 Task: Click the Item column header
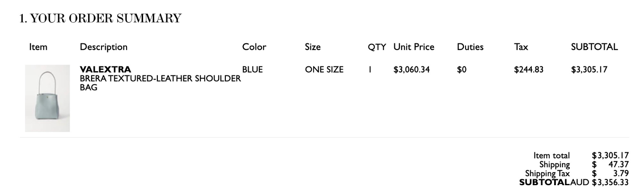(x=38, y=47)
